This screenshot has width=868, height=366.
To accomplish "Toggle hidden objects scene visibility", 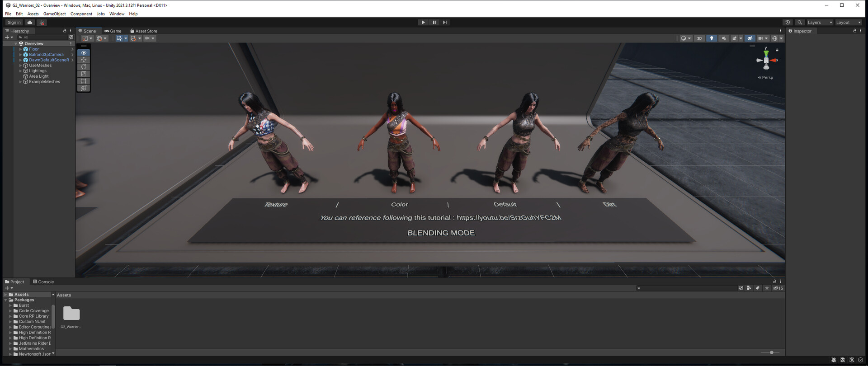I will coord(750,38).
